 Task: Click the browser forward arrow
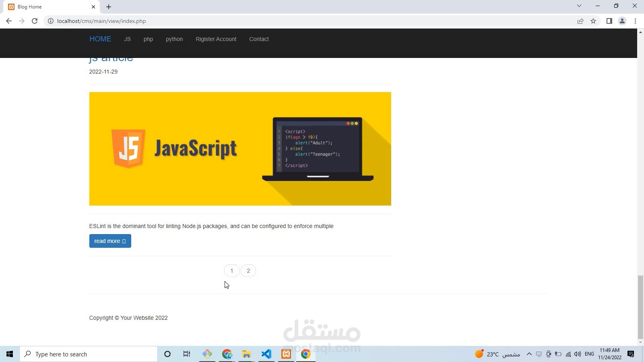pos(22,21)
